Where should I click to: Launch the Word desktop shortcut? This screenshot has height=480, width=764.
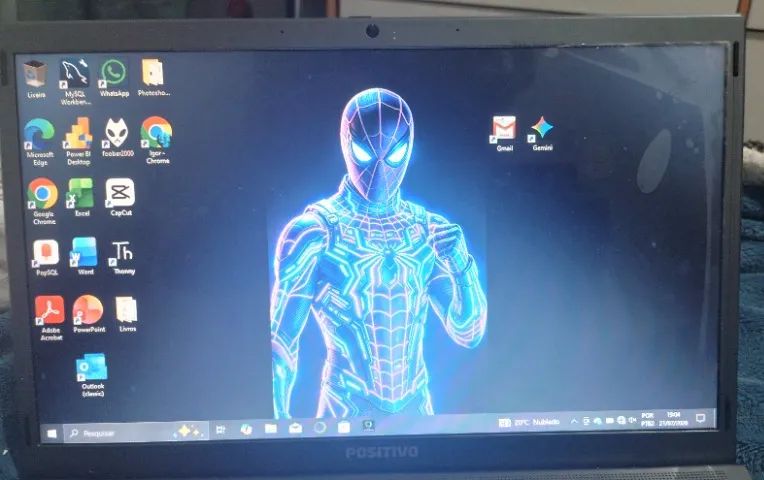click(85, 256)
